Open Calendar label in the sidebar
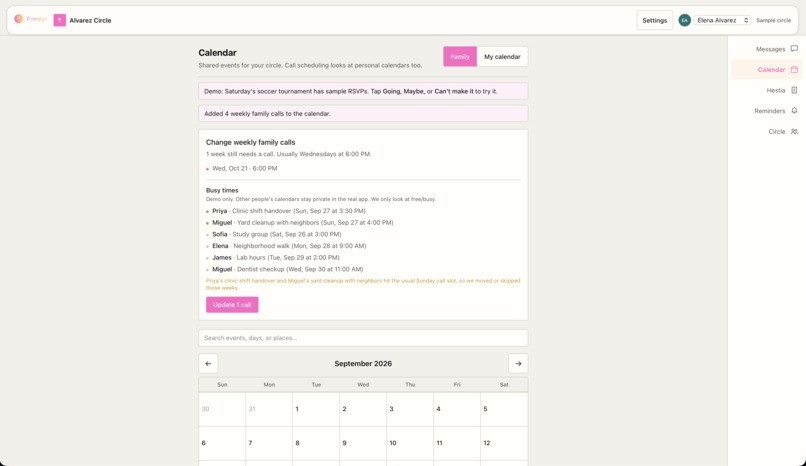 771,69
